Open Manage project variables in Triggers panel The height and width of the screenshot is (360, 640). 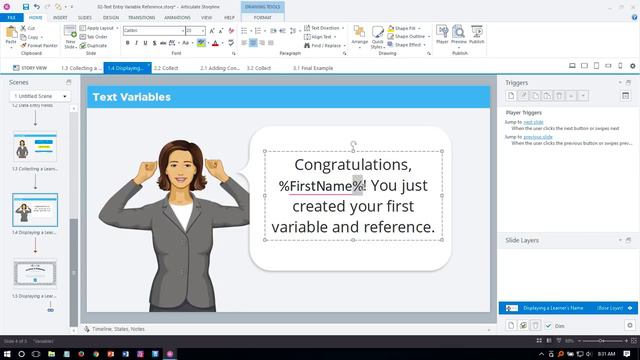pyautogui.click(x=625, y=96)
